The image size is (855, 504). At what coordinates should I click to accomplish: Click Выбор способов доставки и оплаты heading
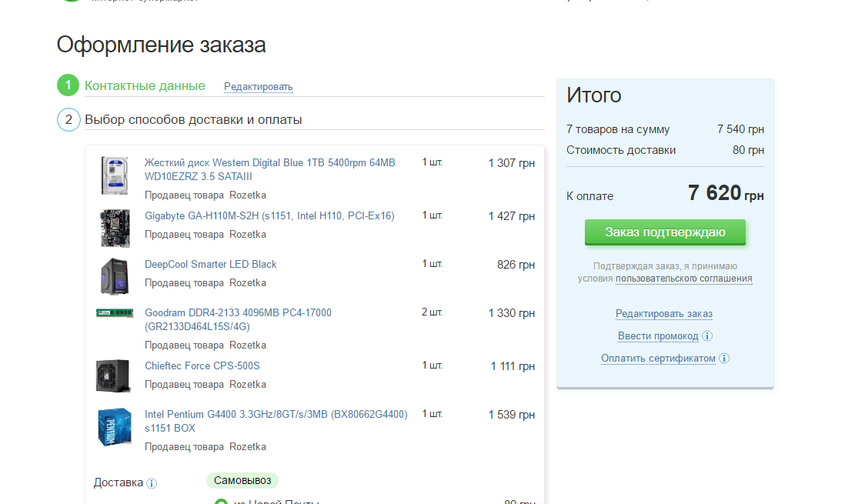(193, 119)
